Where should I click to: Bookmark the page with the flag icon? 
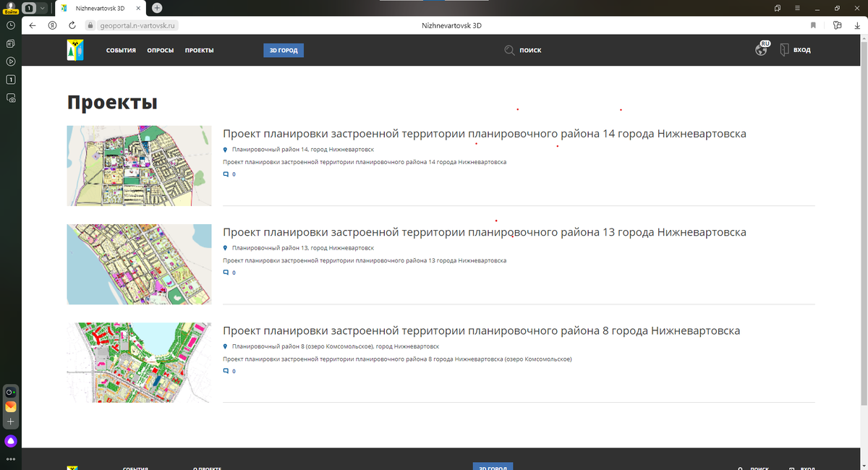[x=814, y=25]
